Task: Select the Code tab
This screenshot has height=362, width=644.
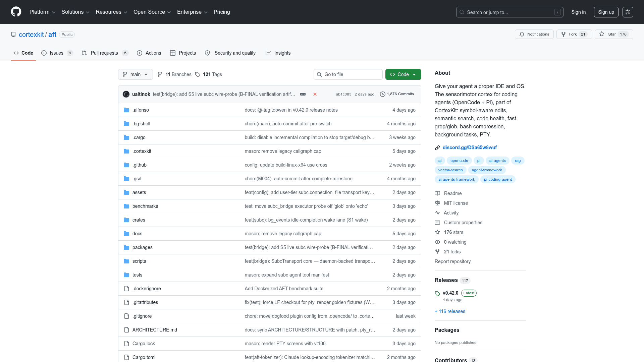Action: coord(23,53)
